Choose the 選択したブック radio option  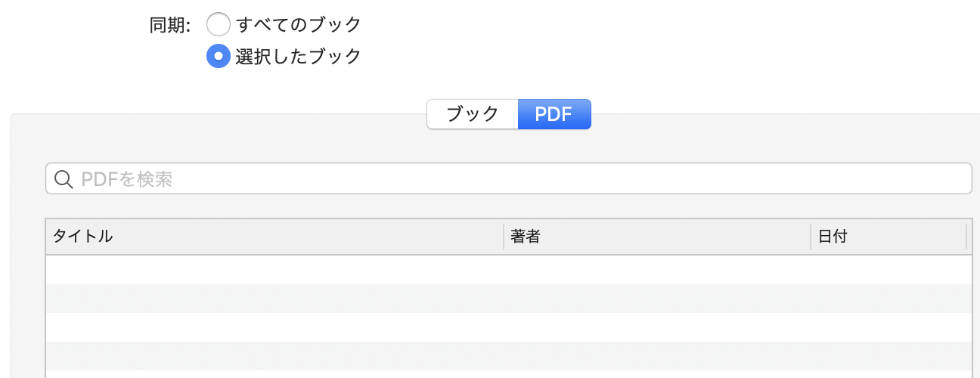click(x=219, y=57)
